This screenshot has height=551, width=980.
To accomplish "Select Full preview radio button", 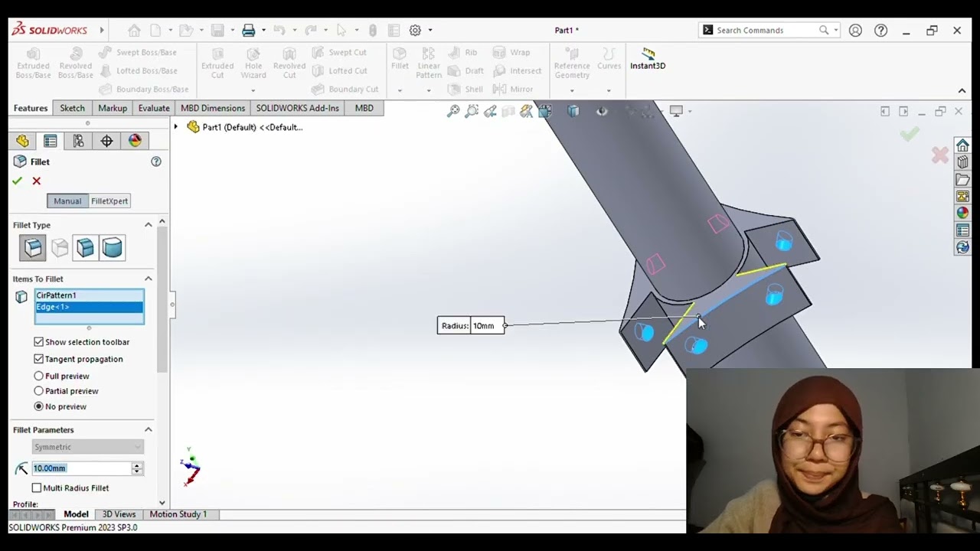I will coord(39,376).
